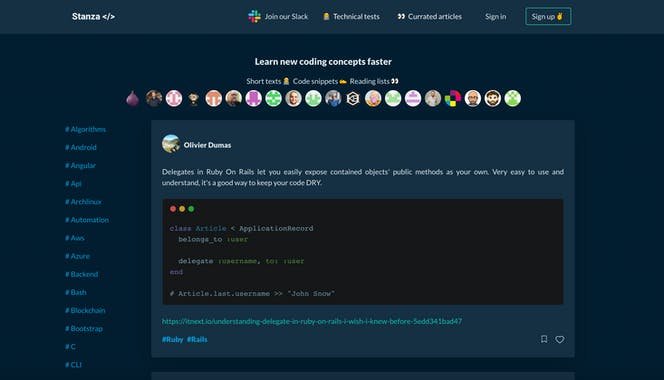Select the # Blockchain tag
664x380 pixels.
(x=85, y=311)
